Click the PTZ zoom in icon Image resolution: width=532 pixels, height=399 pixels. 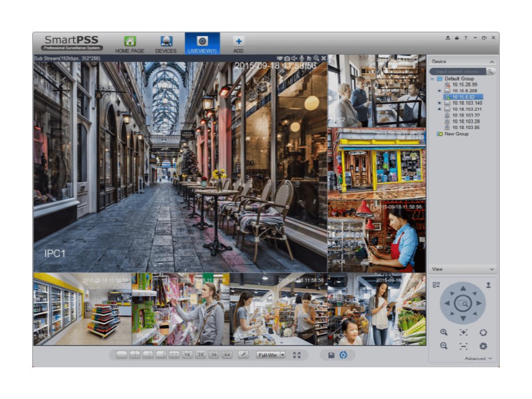click(x=444, y=332)
